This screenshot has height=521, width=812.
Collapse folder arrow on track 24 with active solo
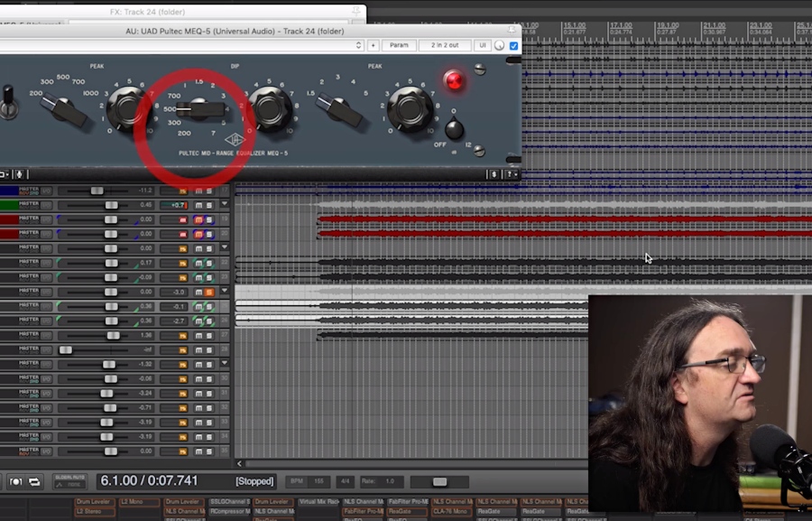tap(225, 291)
